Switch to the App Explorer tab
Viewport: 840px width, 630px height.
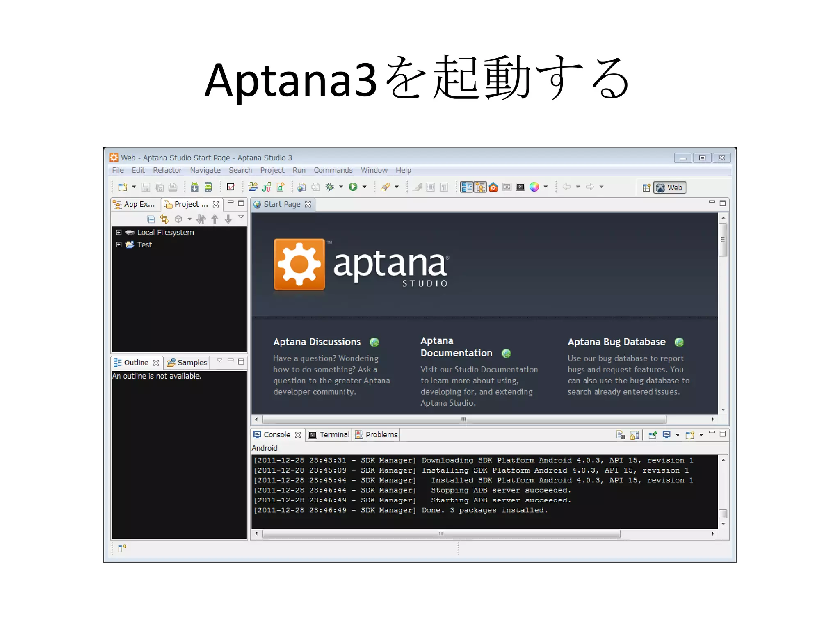tap(135, 204)
